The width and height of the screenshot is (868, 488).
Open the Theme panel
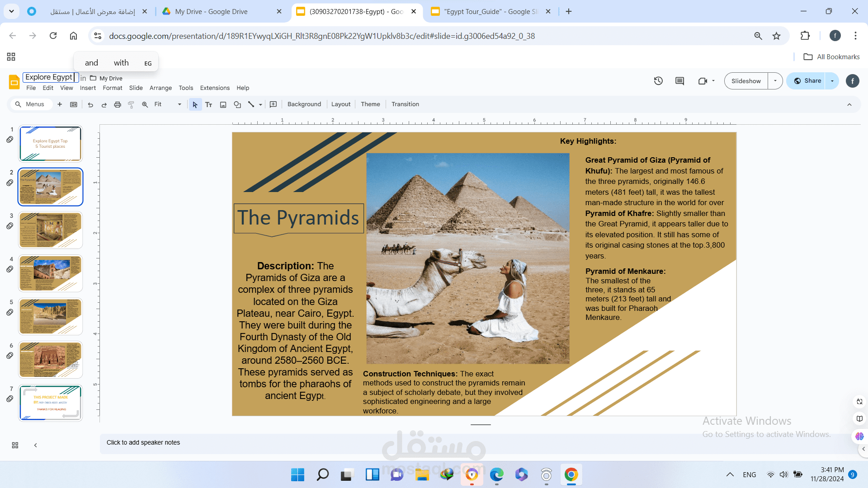tap(370, 104)
